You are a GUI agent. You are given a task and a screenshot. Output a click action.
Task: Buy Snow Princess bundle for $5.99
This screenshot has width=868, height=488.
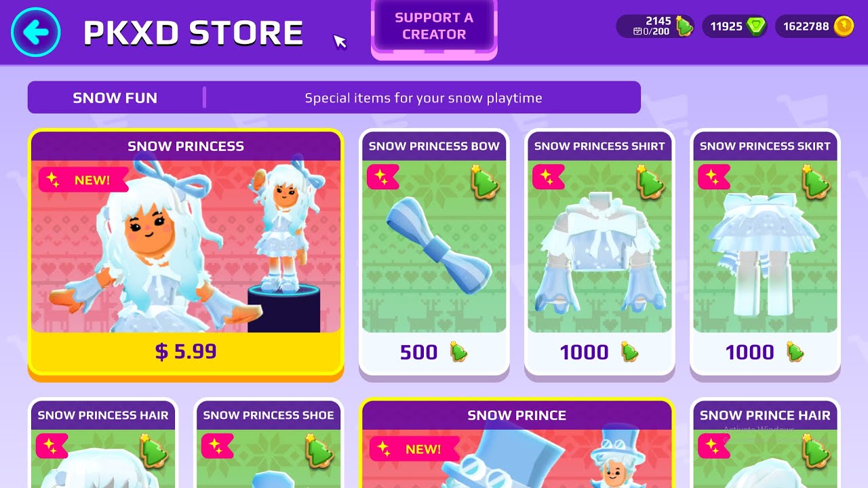186,351
